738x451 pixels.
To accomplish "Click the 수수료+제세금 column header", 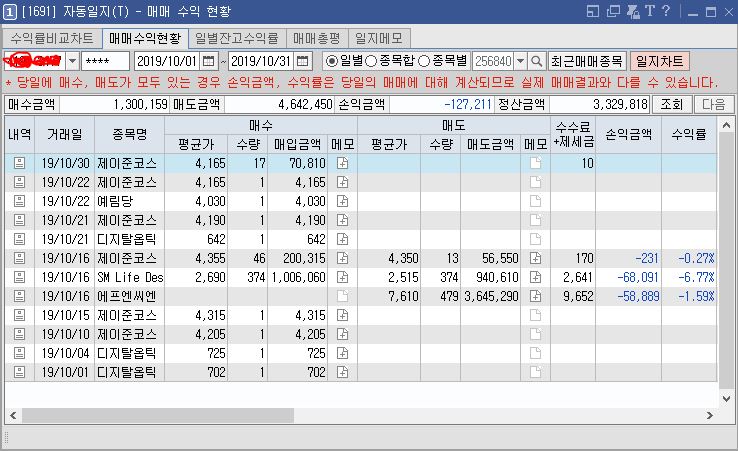I will pos(573,135).
